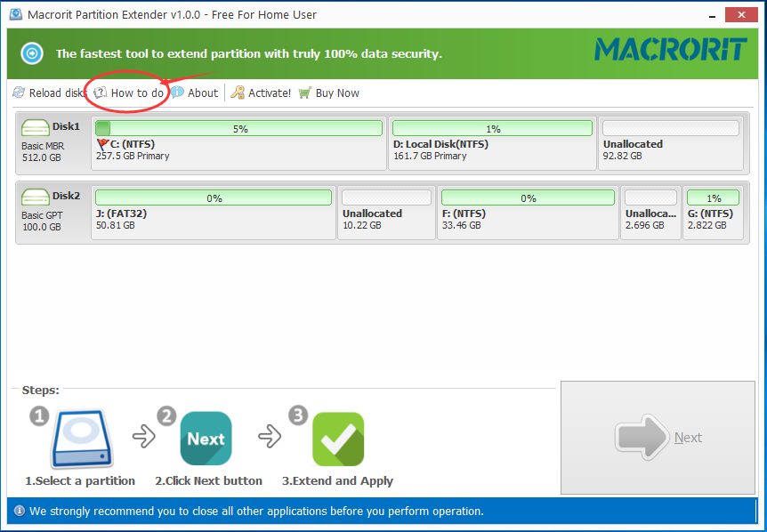Select the F: (NTFS) partition
The width and height of the screenshot is (767, 532).
(x=528, y=212)
